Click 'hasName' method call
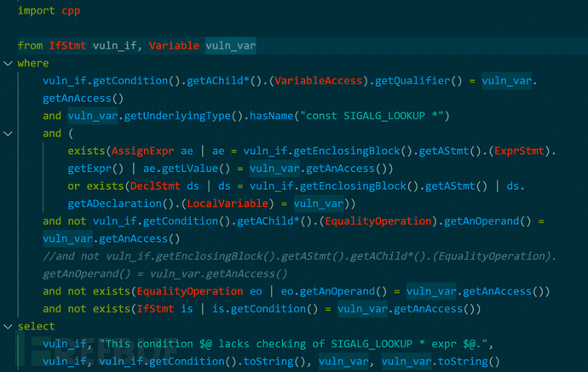 [x=272, y=116]
